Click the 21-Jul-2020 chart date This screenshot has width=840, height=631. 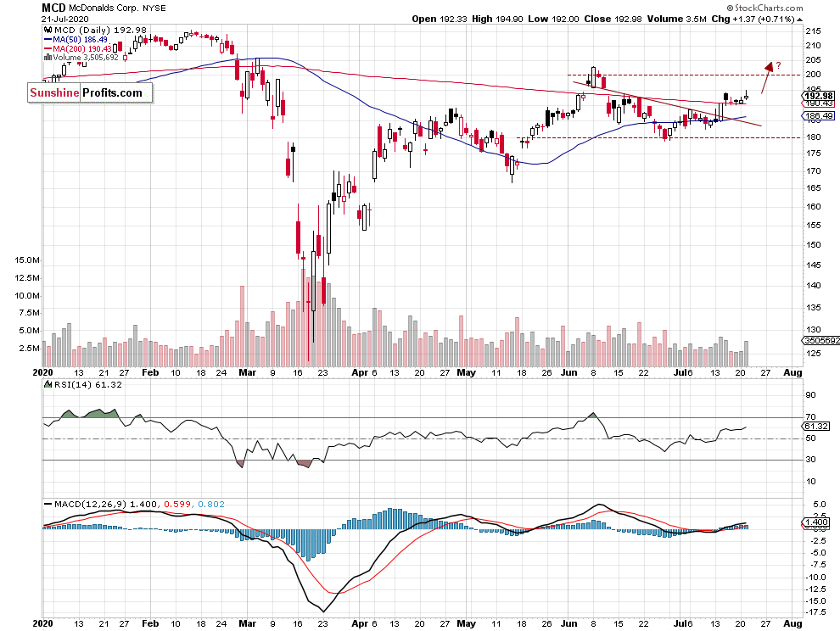65,19
